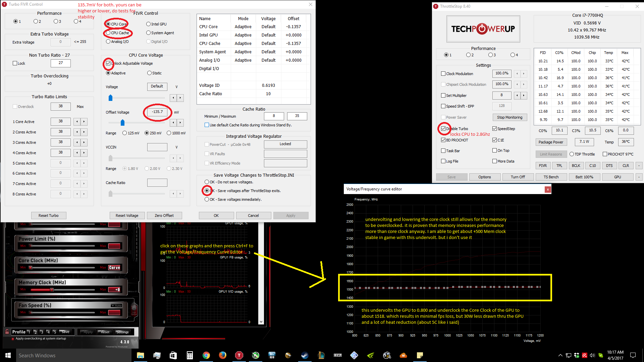Image resolution: width=644 pixels, height=362 pixels.
Task: Click OK in Turbo FIVR Control
Action: pyautogui.click(x=216, y=216)
